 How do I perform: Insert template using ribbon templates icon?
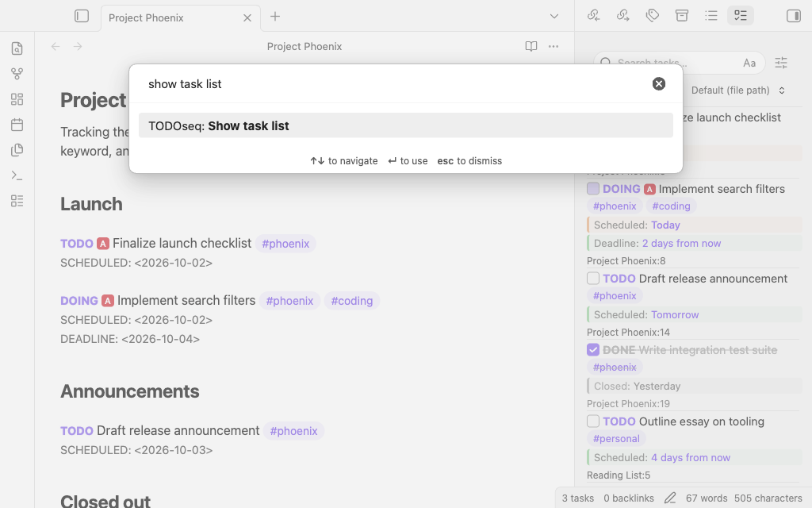(17, 150)
